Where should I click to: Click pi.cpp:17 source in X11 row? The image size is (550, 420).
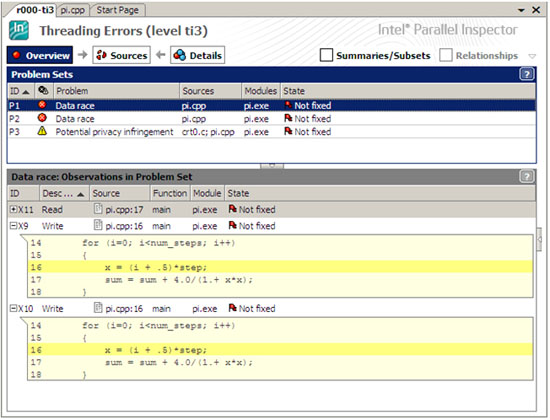point(124,209)
